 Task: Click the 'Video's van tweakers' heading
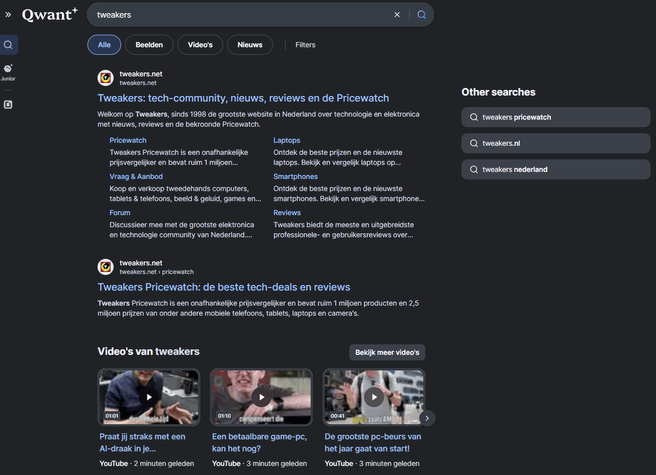[149, 352]
